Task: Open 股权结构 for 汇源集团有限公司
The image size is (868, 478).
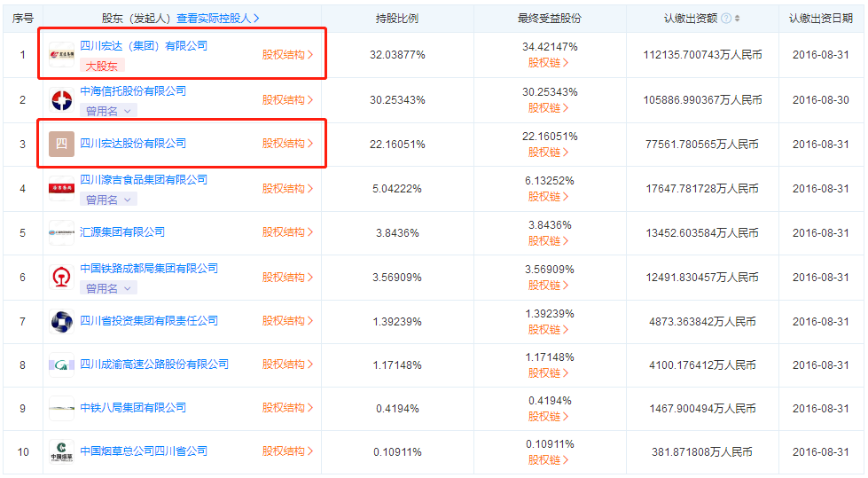Action: pyautogui.click(x=288, y=232)
